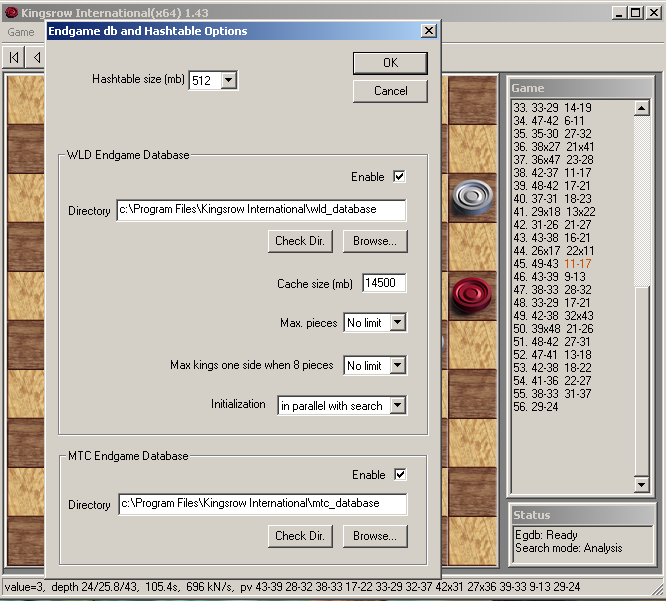Viewport: 666px width, 601px height.
Task: Click the Search mode: Analysis status text
Action: point(568,548)
